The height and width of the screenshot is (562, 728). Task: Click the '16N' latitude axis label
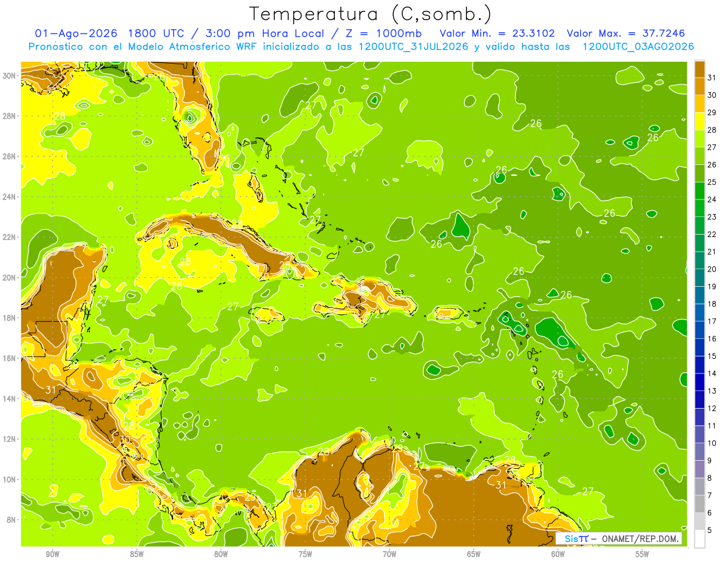point(9,358)
